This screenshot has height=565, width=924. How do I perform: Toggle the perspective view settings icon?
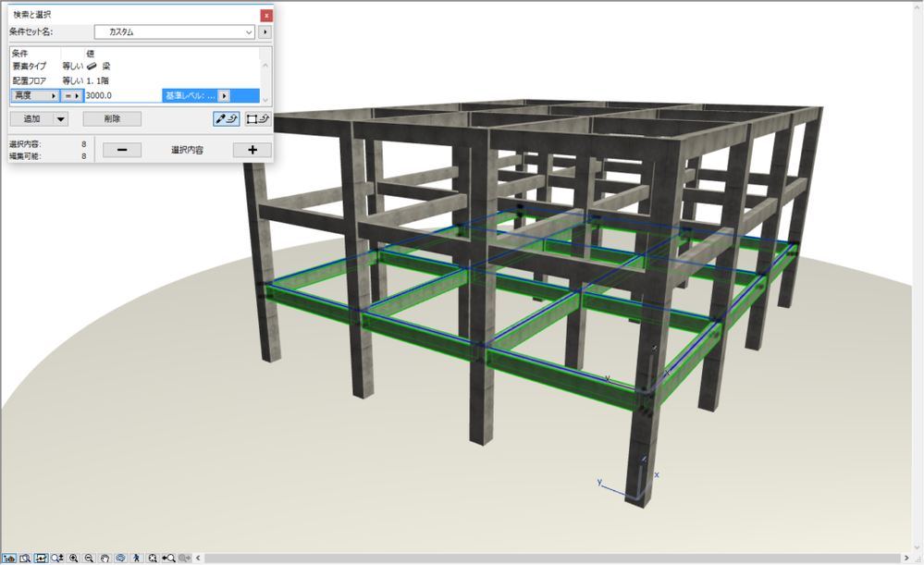tap(41, 558)
